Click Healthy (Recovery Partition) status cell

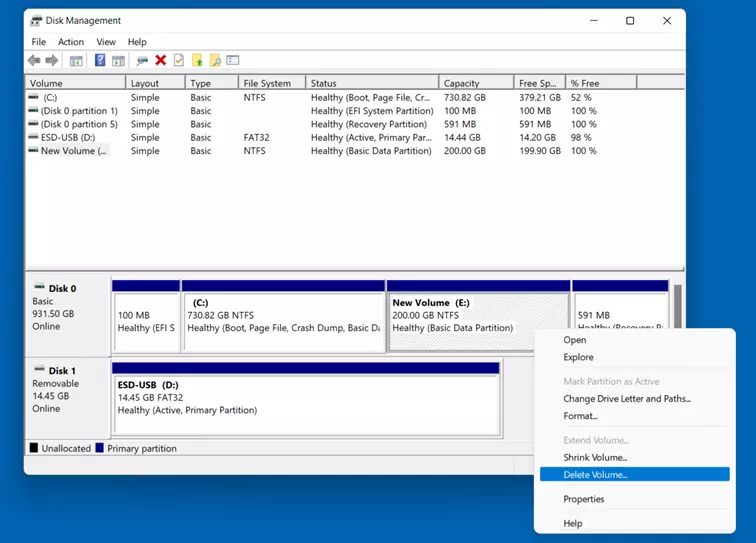click(369, 124)
